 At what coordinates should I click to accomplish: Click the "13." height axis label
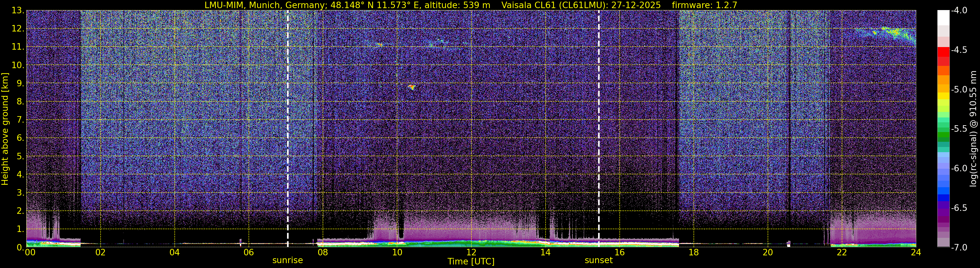[18, 11]
